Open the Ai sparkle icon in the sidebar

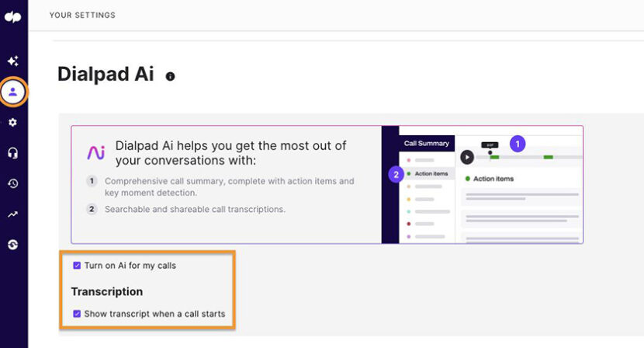(13, 61)
